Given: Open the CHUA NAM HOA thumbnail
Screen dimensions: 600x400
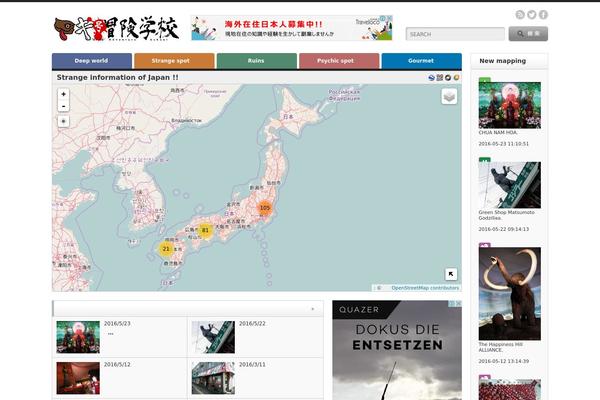Looking at the screenshot, I should (x=510, y=105).
